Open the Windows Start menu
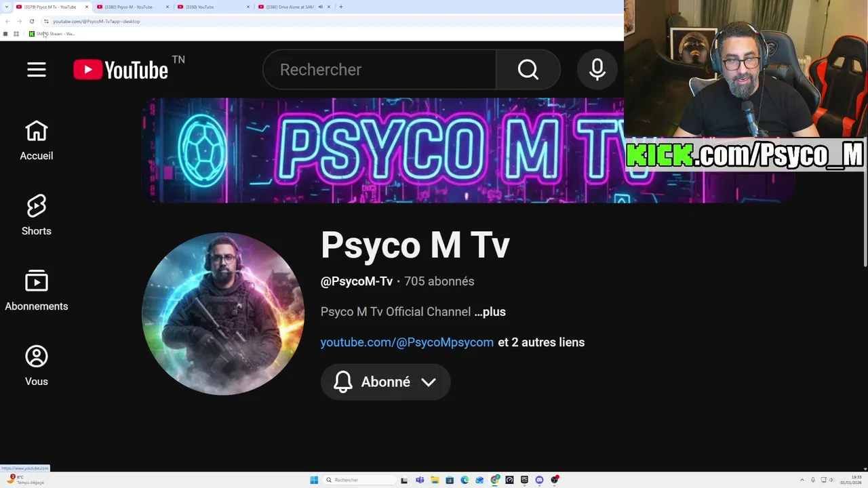The image size is (868, 488). tap(314, 480)
